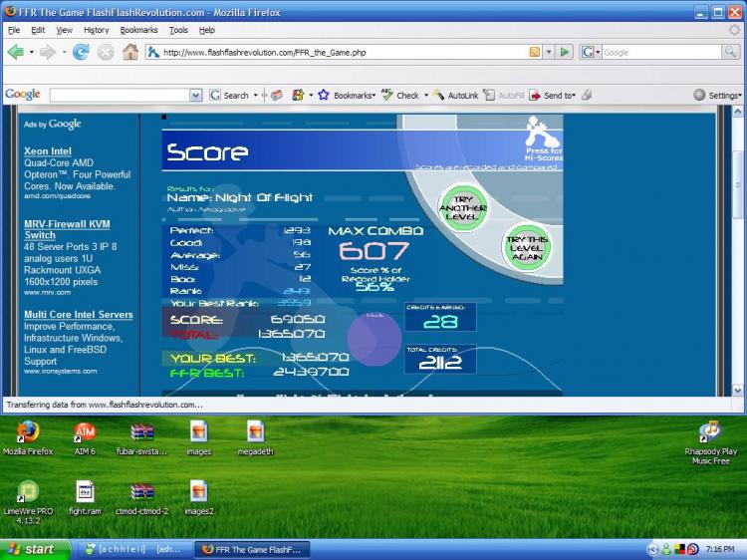Screen dimensions: 747x560
Task: Open the Xeon Intel ad link
Action: pyautogui.click(x=48, y=151)
